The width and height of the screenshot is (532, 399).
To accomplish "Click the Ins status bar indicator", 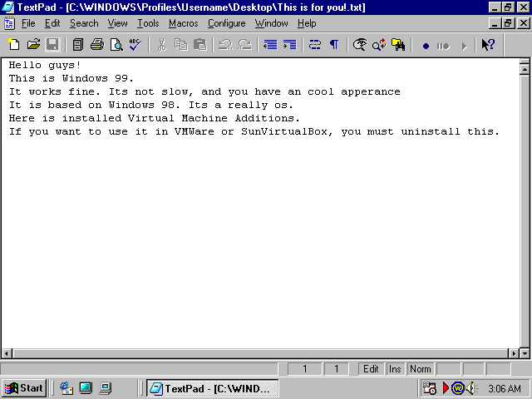I will click(x=395, y=369).
